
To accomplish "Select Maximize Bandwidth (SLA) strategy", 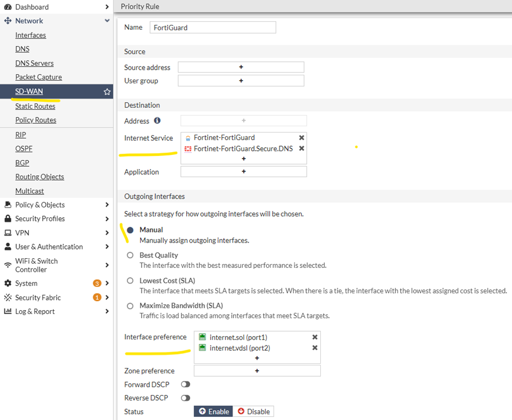I will tap(130, 306).
